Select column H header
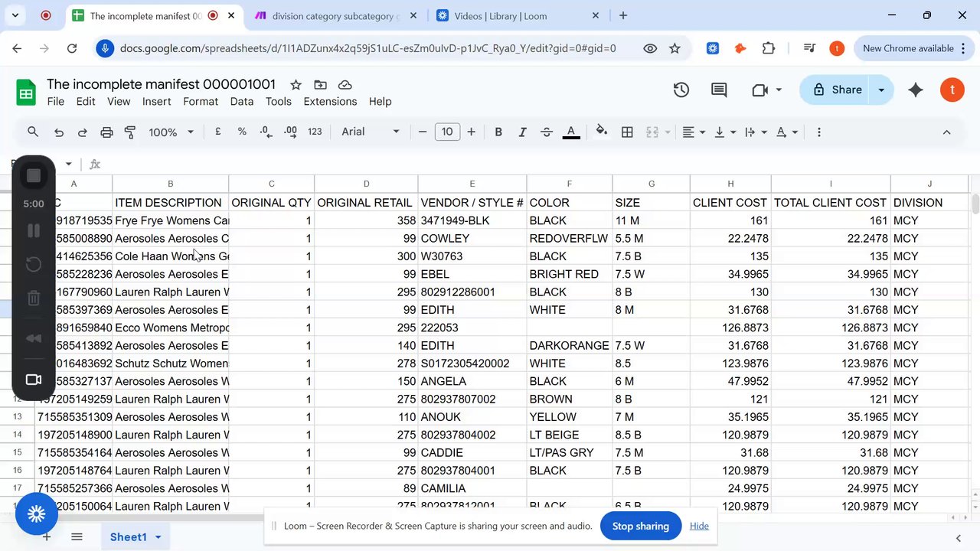Image resolution: width=980 pixels, height=551 pixels. 730,184
